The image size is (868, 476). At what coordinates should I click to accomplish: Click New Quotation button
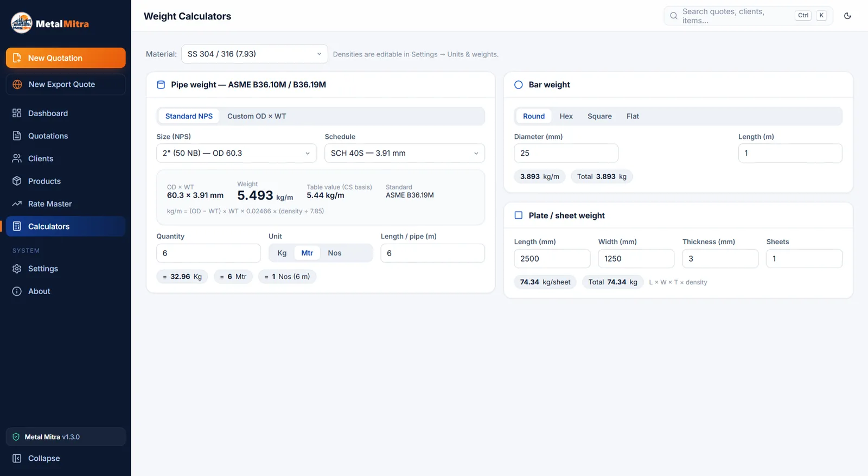(x=66, y=58)
